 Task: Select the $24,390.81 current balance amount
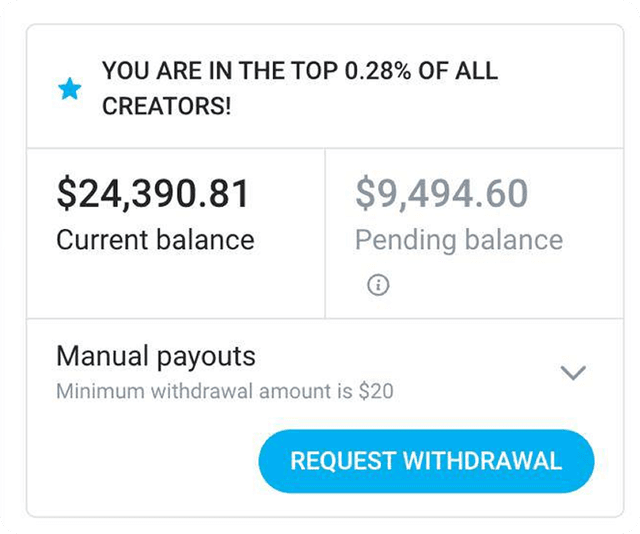click(x=152, y=194)
